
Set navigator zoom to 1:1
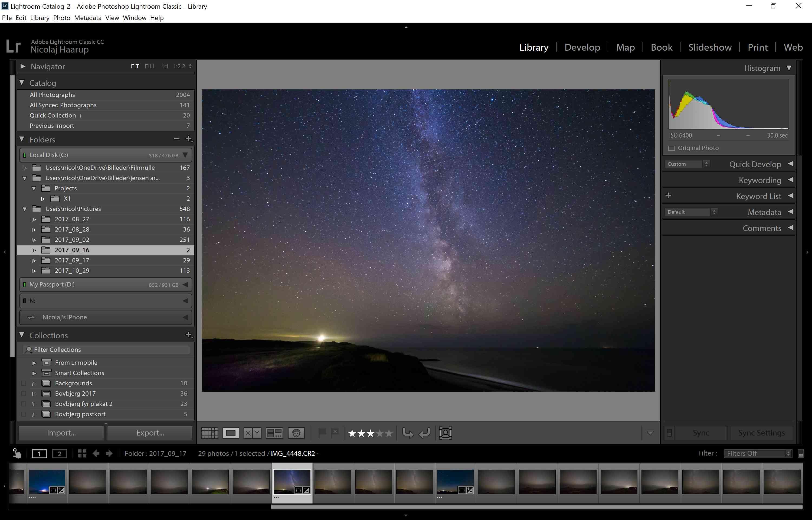click(x=165, y=67)
